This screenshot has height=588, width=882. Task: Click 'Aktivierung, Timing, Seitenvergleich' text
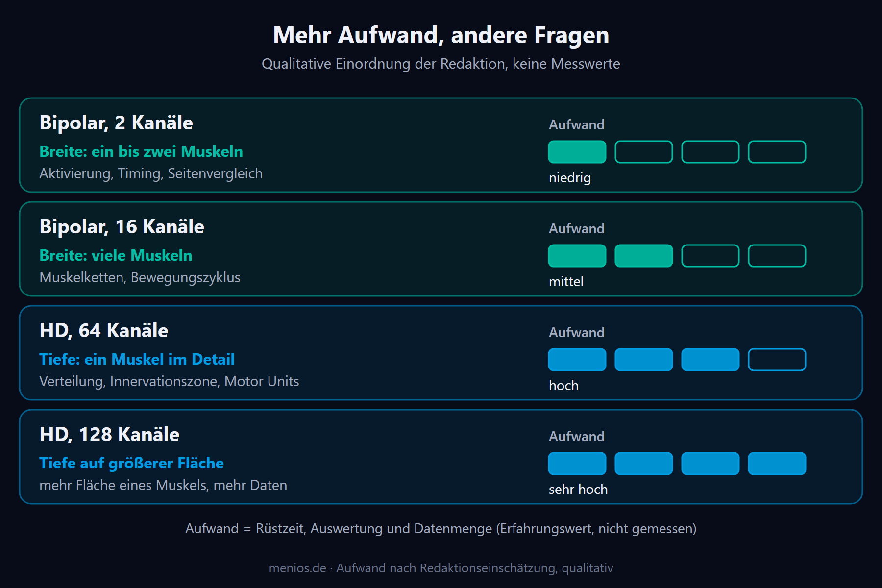click(x=151, y=173)
